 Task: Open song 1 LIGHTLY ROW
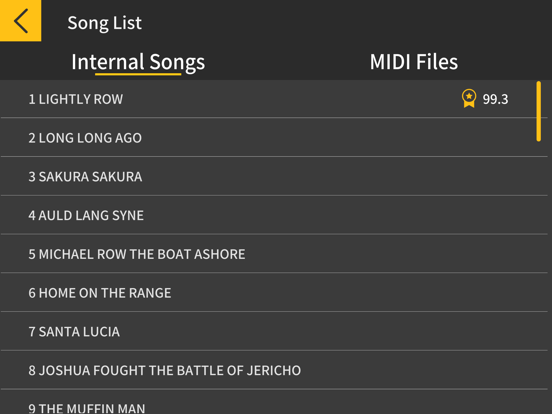tap(274, 99)
